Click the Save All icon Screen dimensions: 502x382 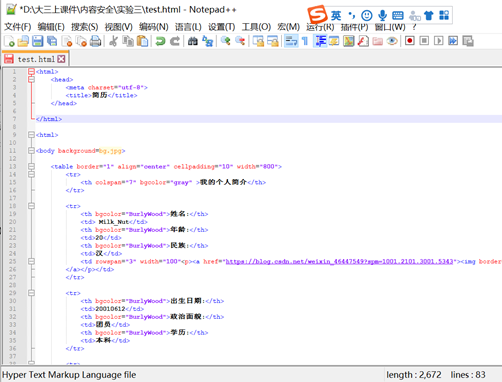point(52,41)
